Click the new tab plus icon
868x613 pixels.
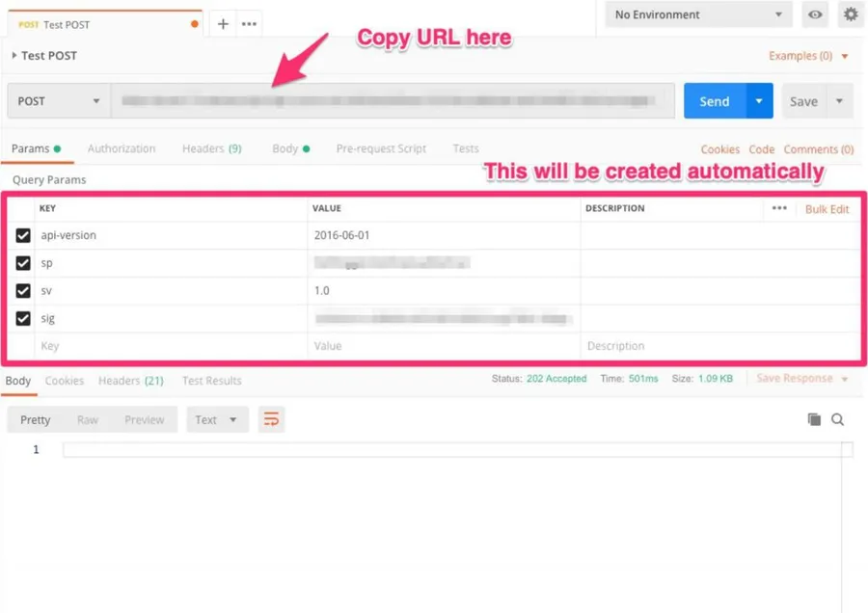point(223,24)
